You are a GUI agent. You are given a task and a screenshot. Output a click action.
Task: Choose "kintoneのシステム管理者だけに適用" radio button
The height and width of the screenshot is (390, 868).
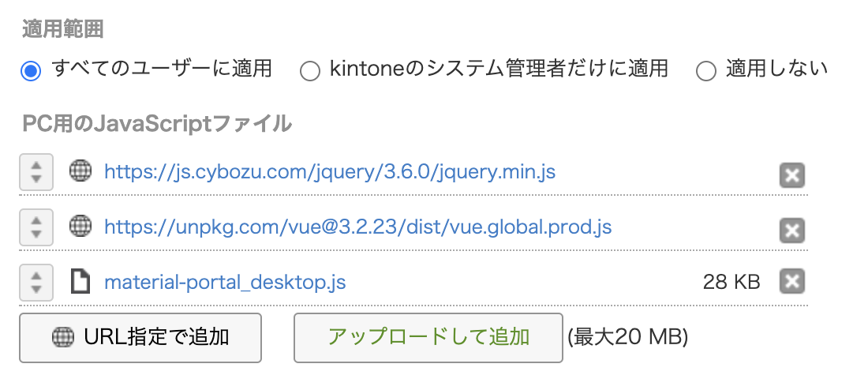tap(310, 71)
